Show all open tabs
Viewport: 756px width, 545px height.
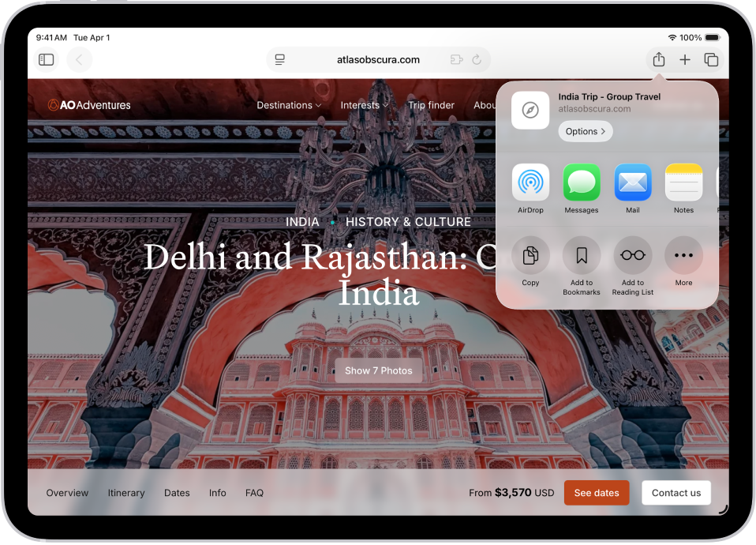(710, 59)
